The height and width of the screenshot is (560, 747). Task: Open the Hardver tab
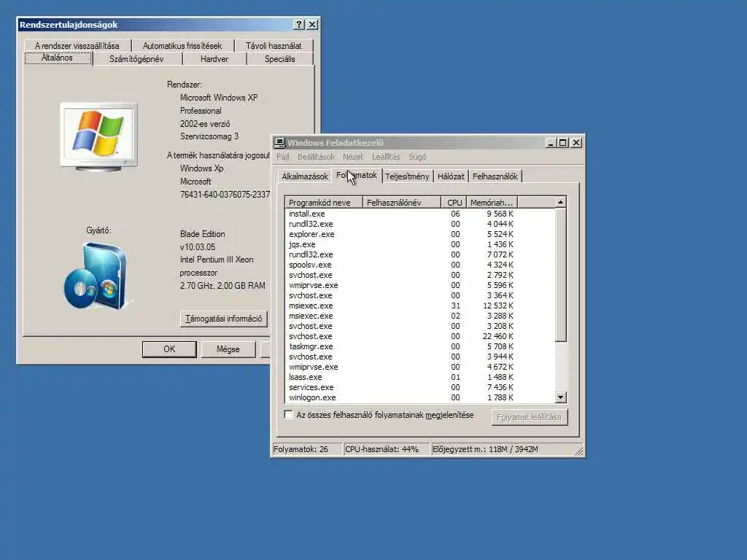(x=214, y=59)
